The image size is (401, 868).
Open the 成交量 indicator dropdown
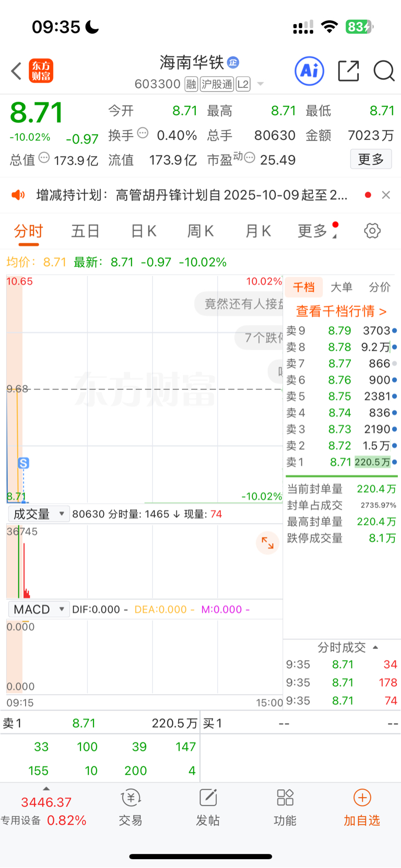point(39,514)
